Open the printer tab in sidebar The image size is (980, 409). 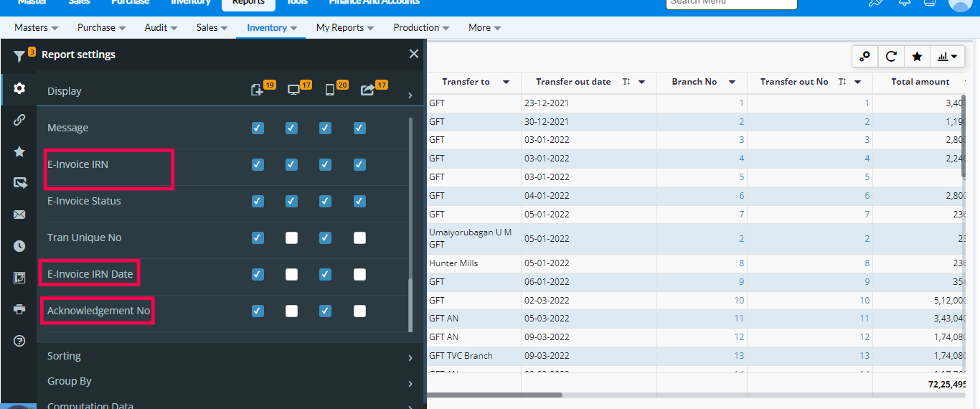pos(19,309)
